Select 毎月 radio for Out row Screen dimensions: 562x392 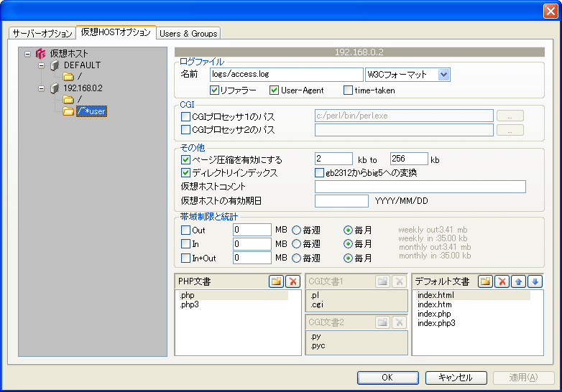click(348, 230)
